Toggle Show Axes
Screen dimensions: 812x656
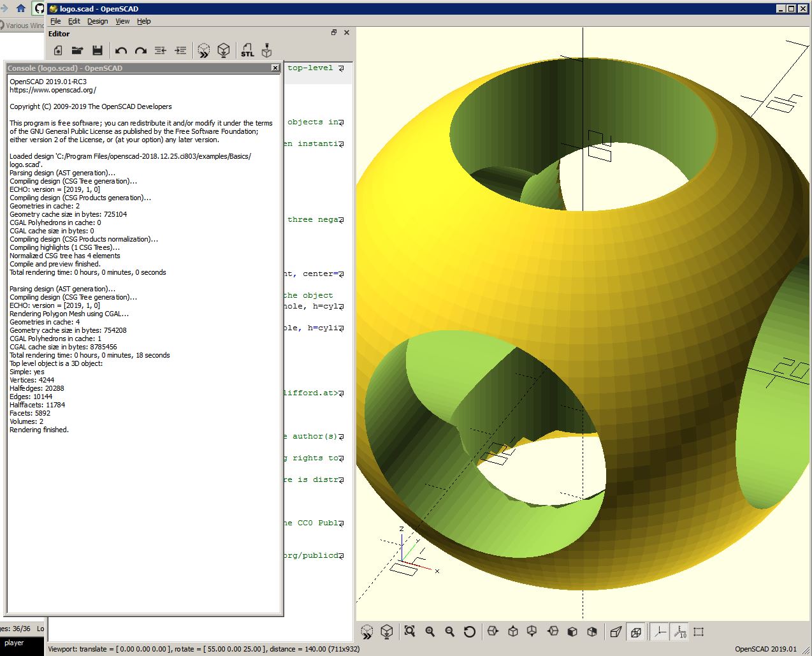(659, 632)
